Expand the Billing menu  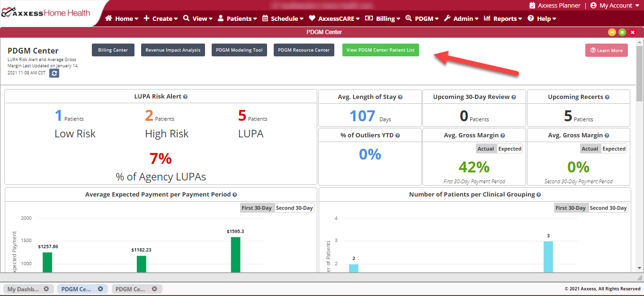click(382, 18)
